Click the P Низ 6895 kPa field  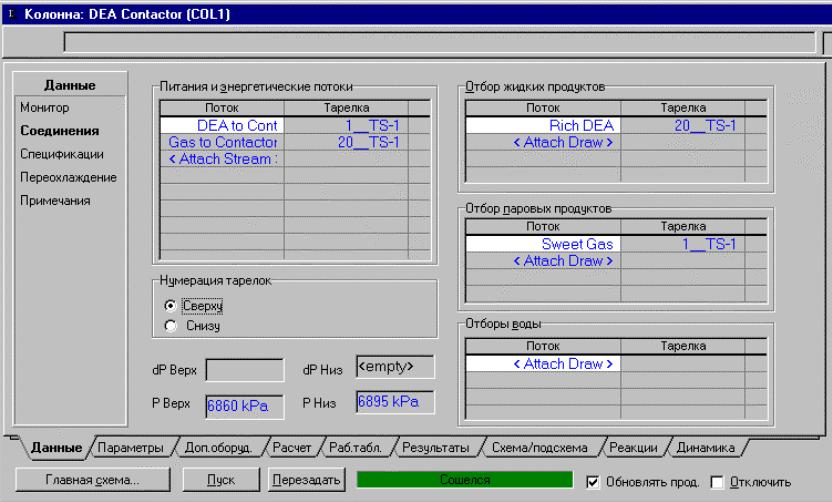pyautogui.click(x=395, y=402)
